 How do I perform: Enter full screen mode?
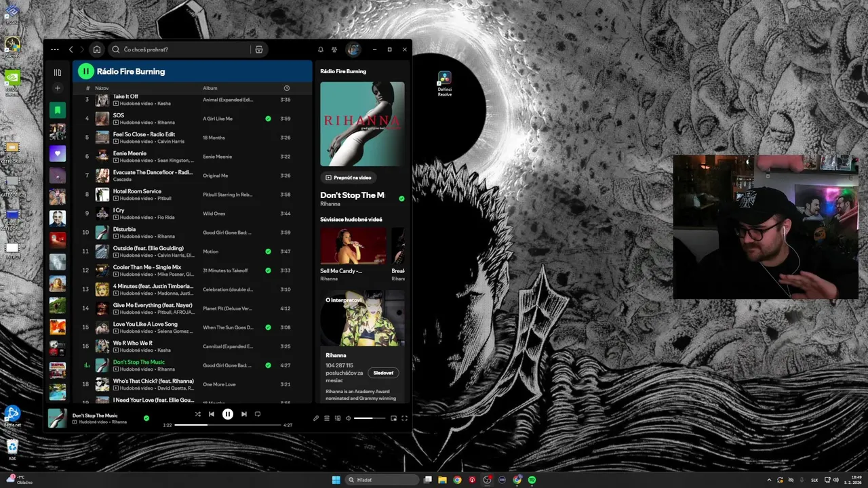404,418
